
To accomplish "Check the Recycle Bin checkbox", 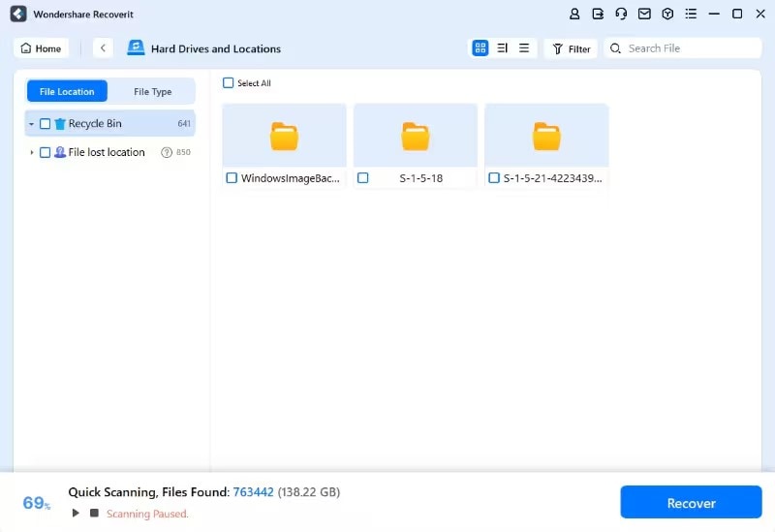I will pyautogui.click(x=45, y=124).
